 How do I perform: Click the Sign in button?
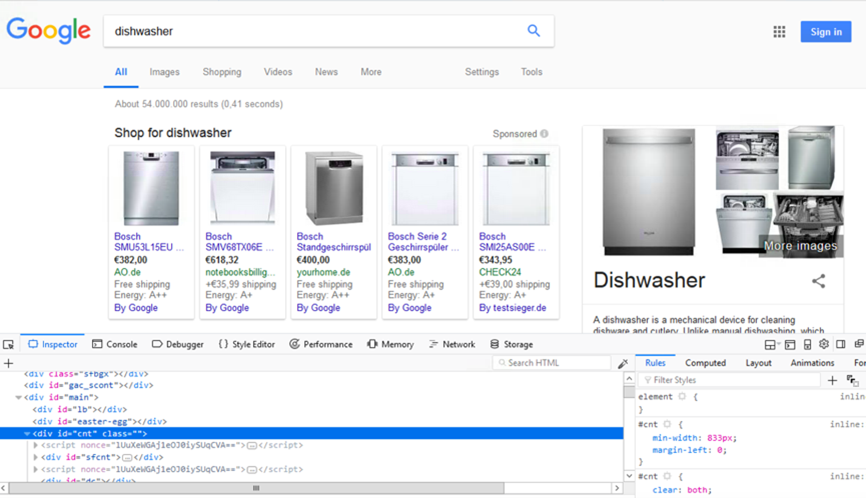[x=826, y=31]
